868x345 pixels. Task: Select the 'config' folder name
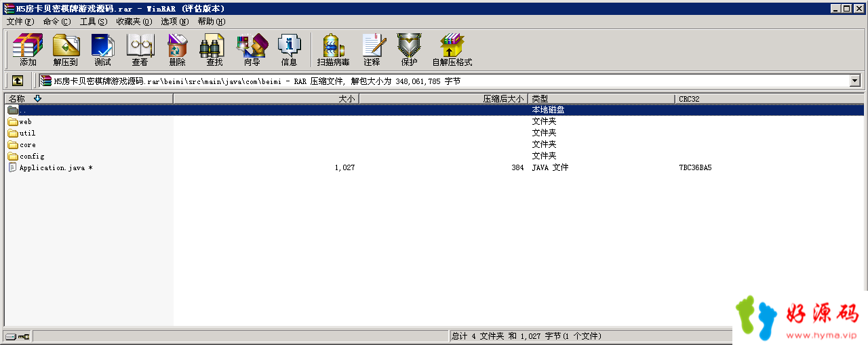[32, 157]
